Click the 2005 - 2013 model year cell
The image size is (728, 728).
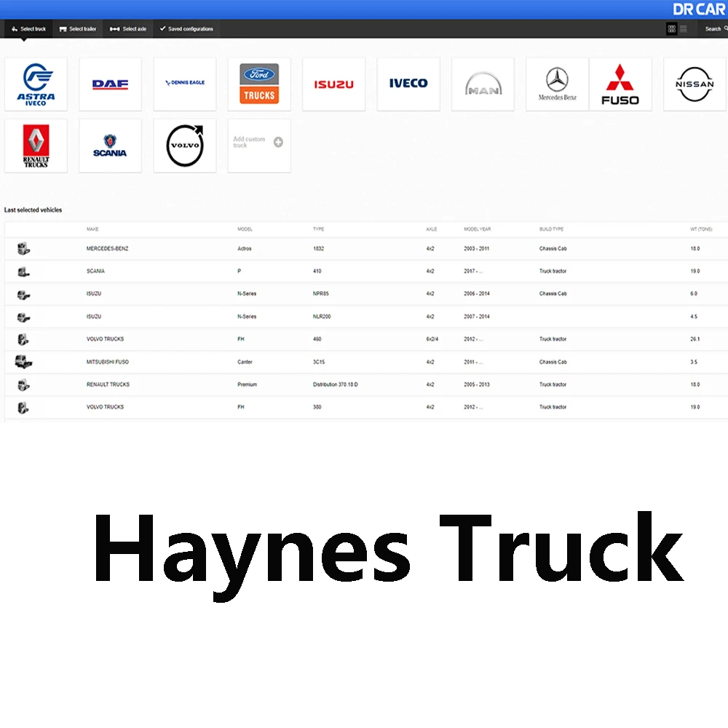click(x=477, y=384)
